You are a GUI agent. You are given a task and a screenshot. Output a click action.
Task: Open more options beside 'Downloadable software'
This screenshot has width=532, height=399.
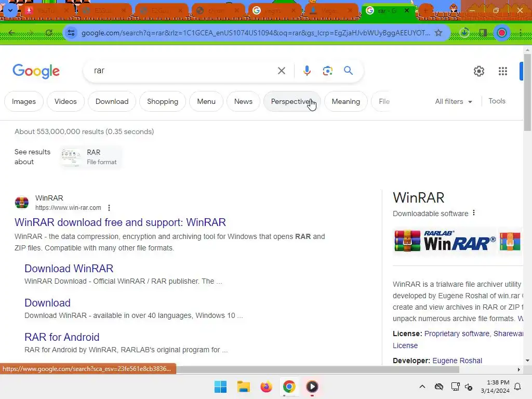tap(474, 213)
